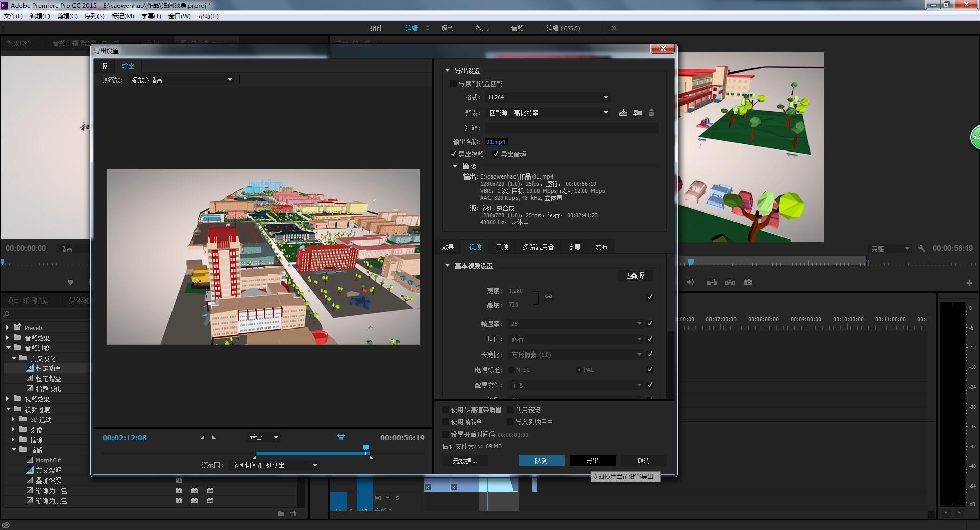Click the import preset folder icon

click(x=637, y=113)
